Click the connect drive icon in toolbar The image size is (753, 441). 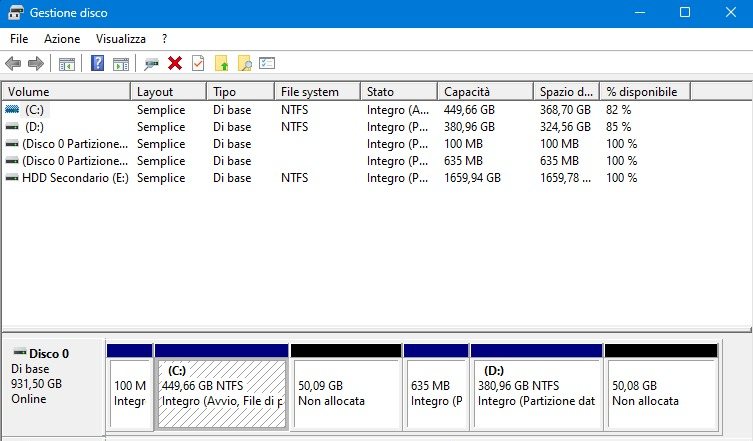tap(151, 63)
